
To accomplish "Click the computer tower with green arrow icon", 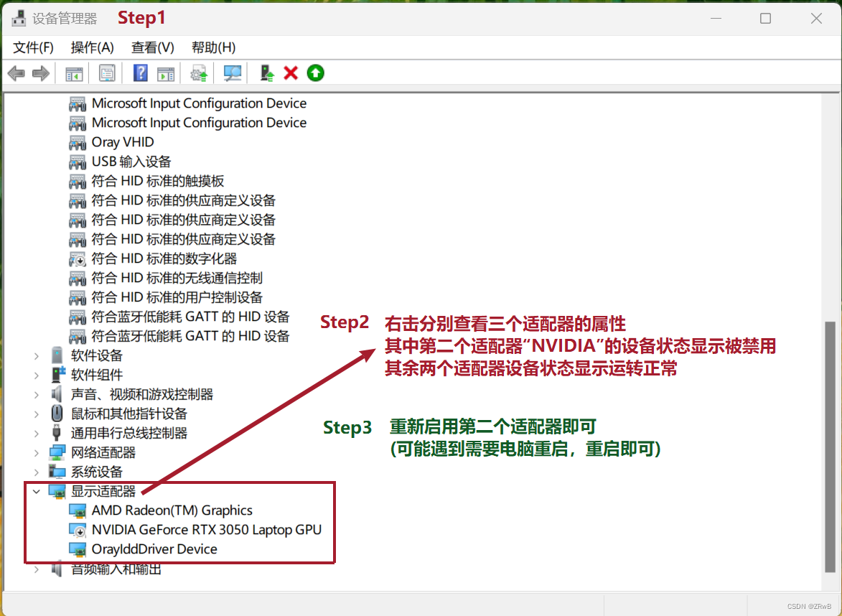I will point(267,73).
